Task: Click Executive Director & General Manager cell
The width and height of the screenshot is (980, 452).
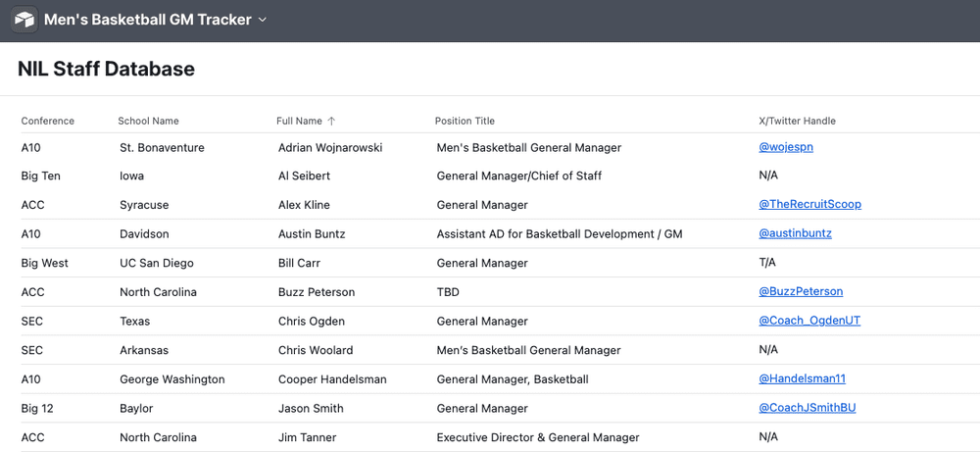Action: (x=537, y=437)
